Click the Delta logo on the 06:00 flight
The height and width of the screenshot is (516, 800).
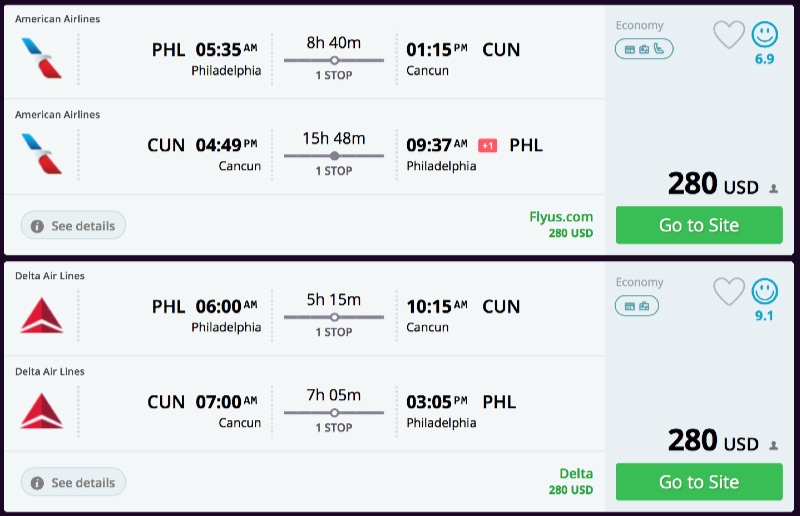pyautogui.click(x=41, y=315)
